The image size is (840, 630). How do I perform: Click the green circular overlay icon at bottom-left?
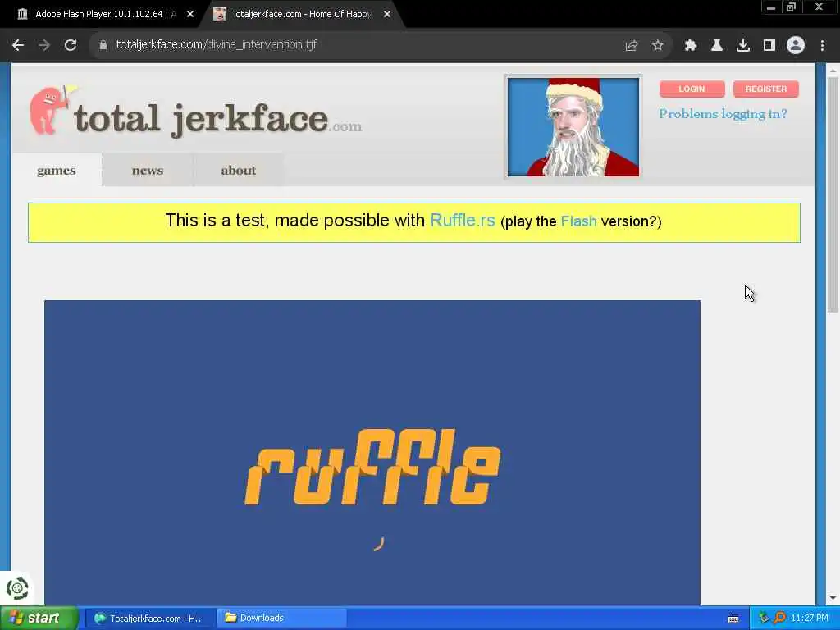point(17,589)
